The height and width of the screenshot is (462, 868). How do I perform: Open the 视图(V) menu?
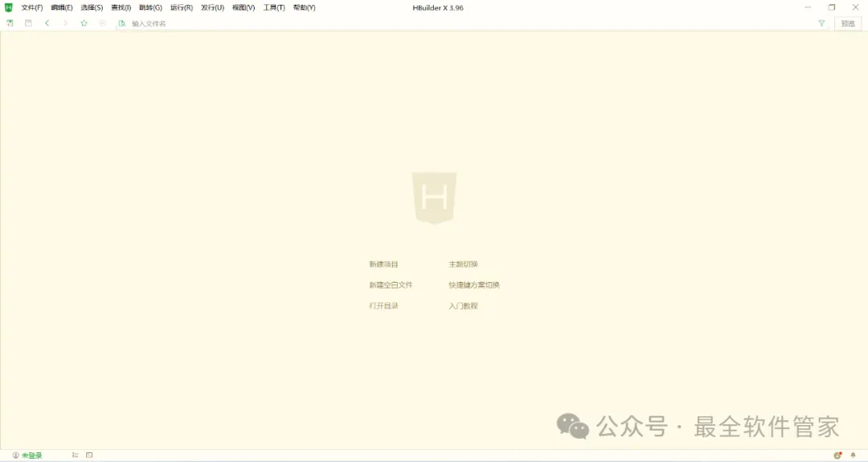[244, 8]
